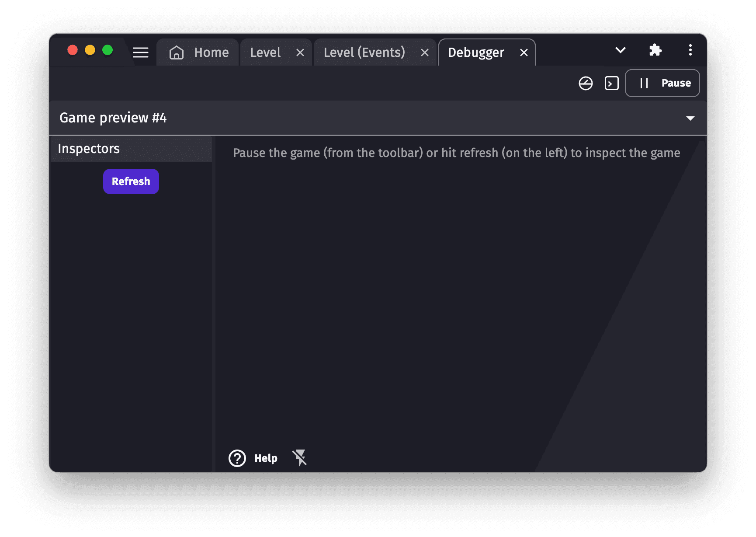The width and height of the screenshot is (756, 537).
Task: Toggle the crossed-out lightning bolt icon
Action: 300,458
